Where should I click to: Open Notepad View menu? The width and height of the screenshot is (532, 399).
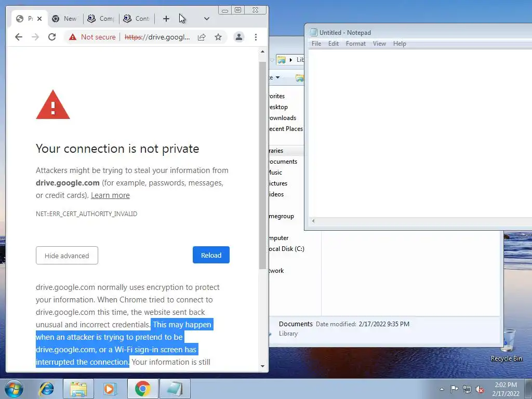pyautogui.click(x=379, y=44)
